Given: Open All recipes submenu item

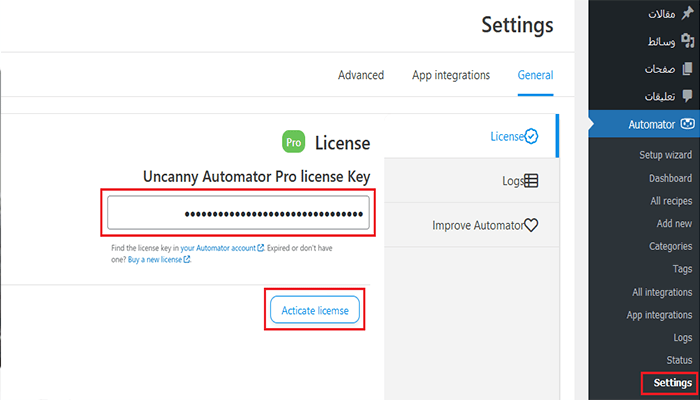Looking at the screenshot, I should tap(671, 201).
